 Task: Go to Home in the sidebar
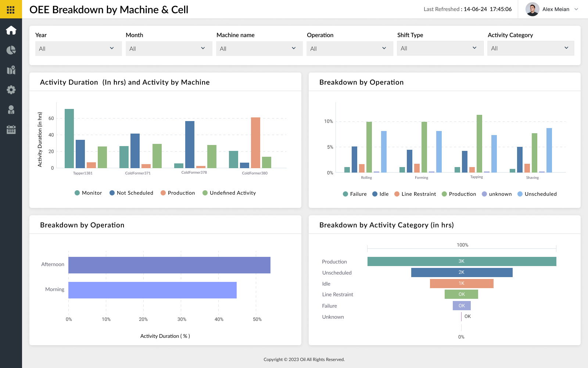[11, 30]
